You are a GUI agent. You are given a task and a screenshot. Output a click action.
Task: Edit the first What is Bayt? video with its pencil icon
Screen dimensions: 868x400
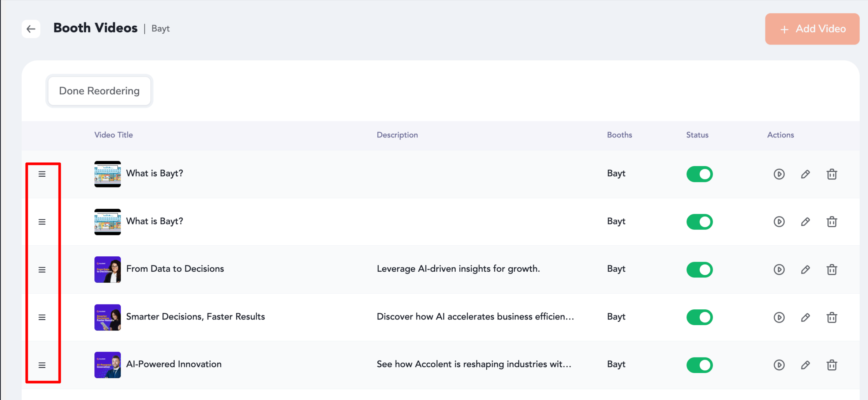[805, 174]
